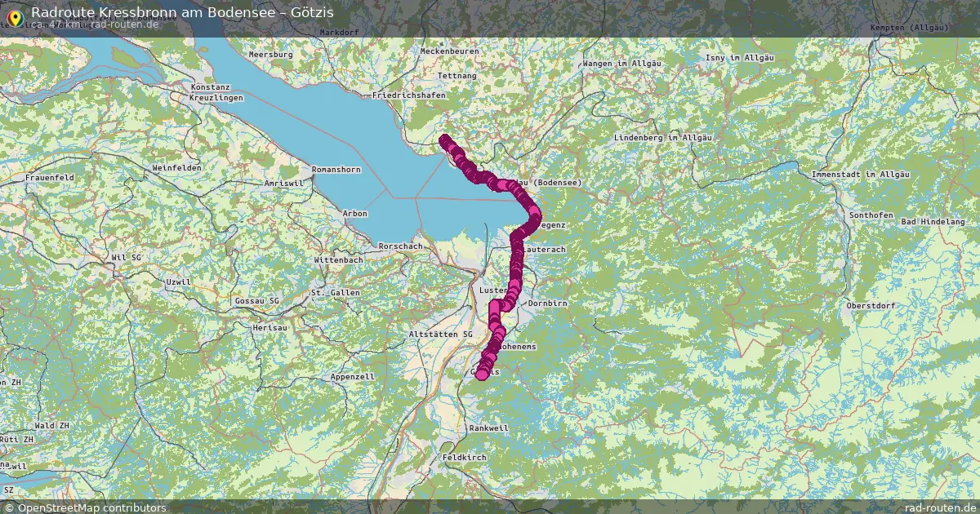Click the 'Altstätten SG' map label
Viewport: 980px width, 514px height.
(x=441, y=335)
